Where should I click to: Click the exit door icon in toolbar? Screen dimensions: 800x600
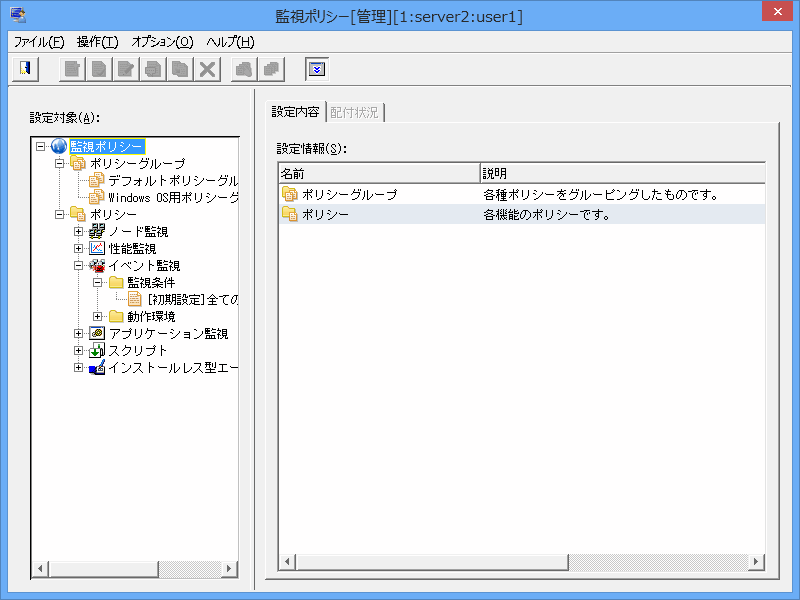(24, 69)
